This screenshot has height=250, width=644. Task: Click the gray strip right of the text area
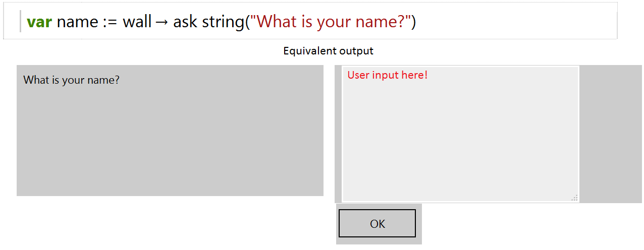tap(610, 134)
